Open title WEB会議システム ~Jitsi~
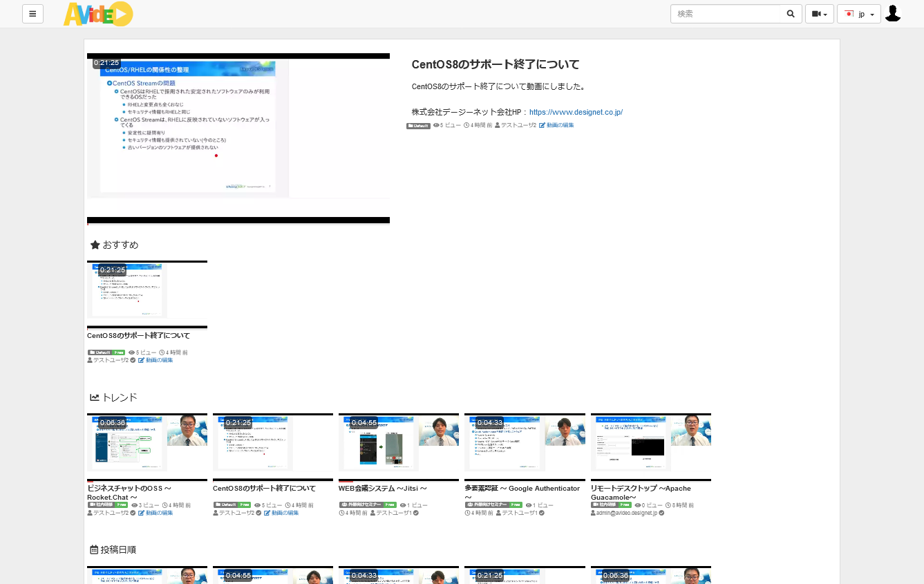The height and width of the screenshot is (584, 924). [x=383, y=488]
